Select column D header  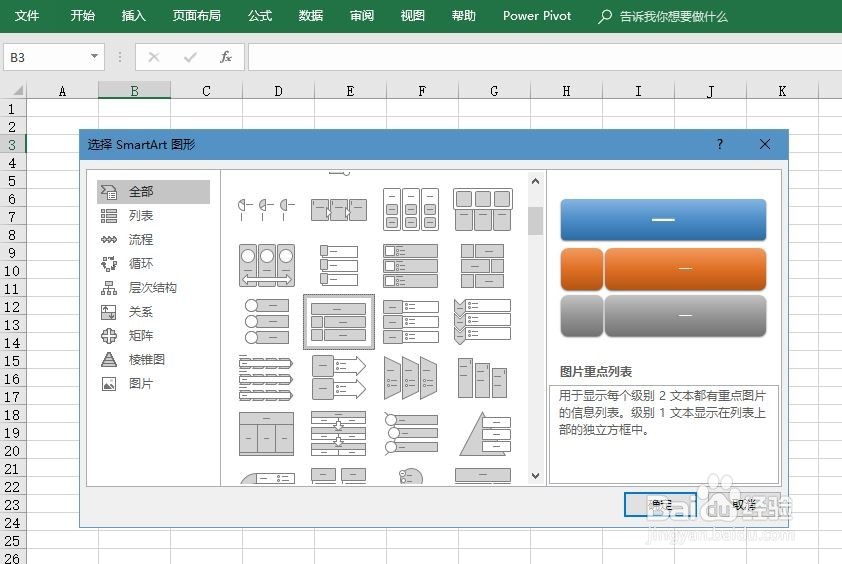point(278,91)
